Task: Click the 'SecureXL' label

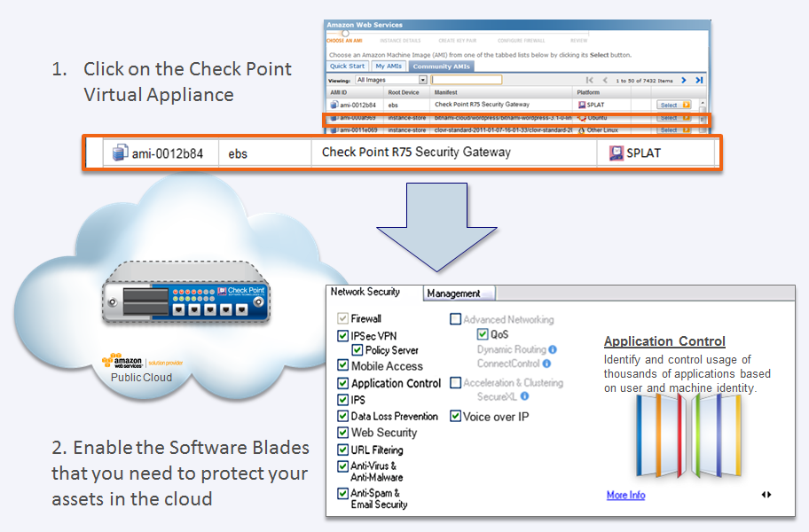Action: coord(497,396)
